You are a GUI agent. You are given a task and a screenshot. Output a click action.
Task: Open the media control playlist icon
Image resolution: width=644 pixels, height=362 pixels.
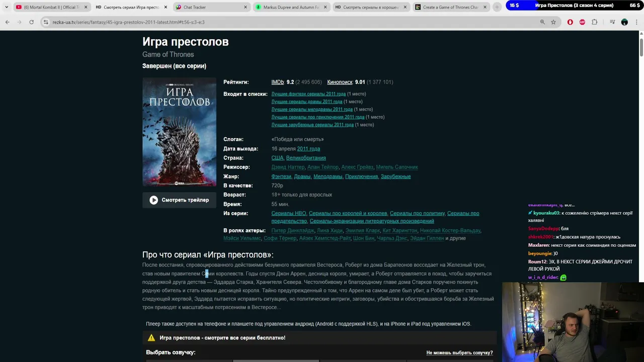click(612, 22)
